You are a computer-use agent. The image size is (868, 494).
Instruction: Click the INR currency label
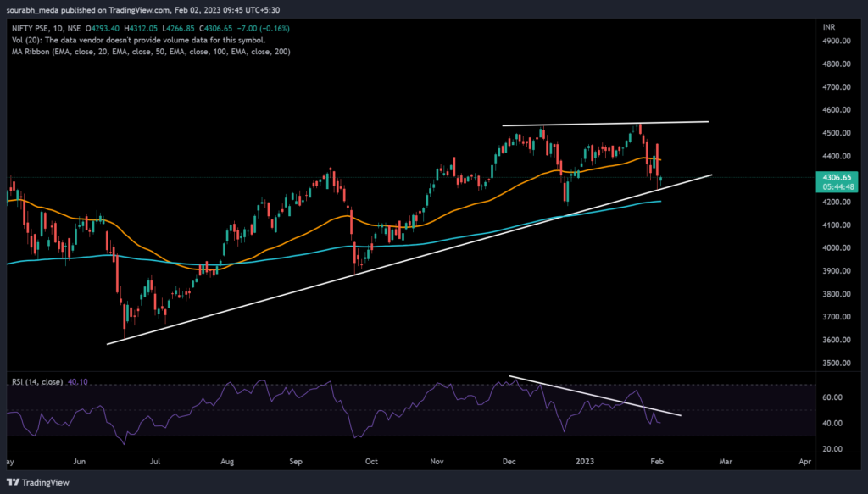click(x=829, y=27)
